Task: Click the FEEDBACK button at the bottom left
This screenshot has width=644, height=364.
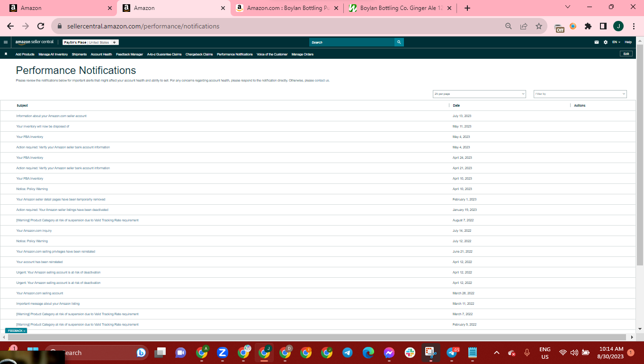Action: [15, 331]
